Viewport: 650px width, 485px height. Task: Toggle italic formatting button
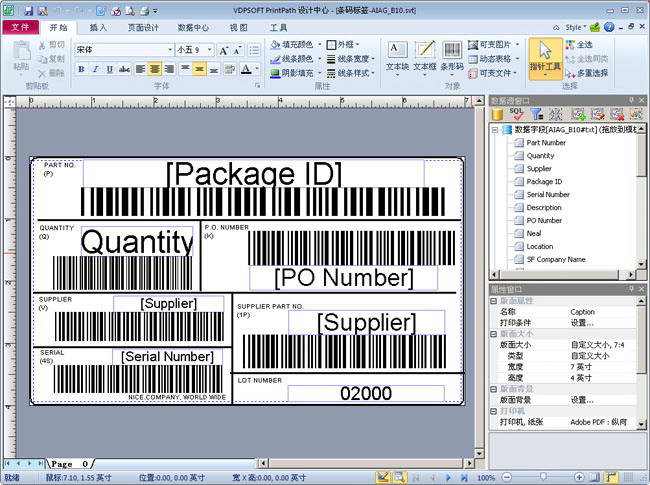(96, 69)
